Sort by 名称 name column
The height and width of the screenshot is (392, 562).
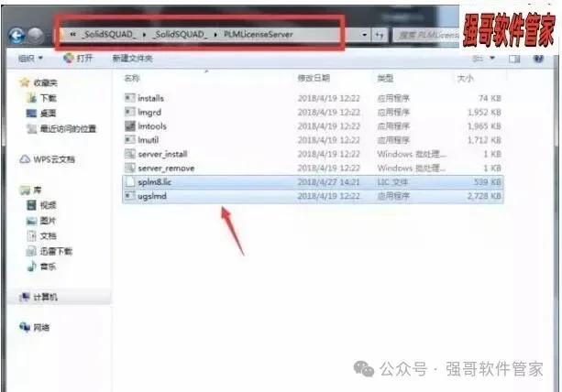click(x=132, y=78)
